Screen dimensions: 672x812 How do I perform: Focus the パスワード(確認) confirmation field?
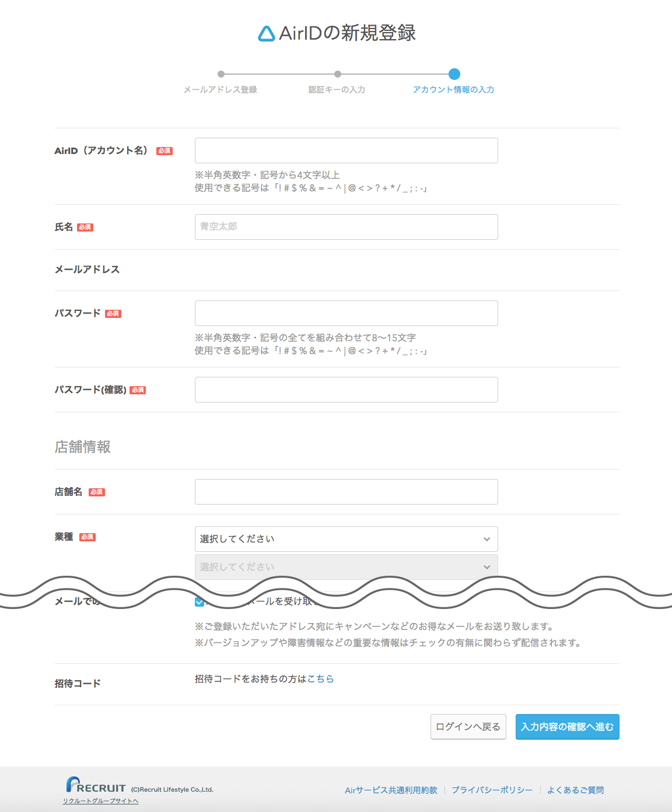pyautogui.click(x=346, y=390)
